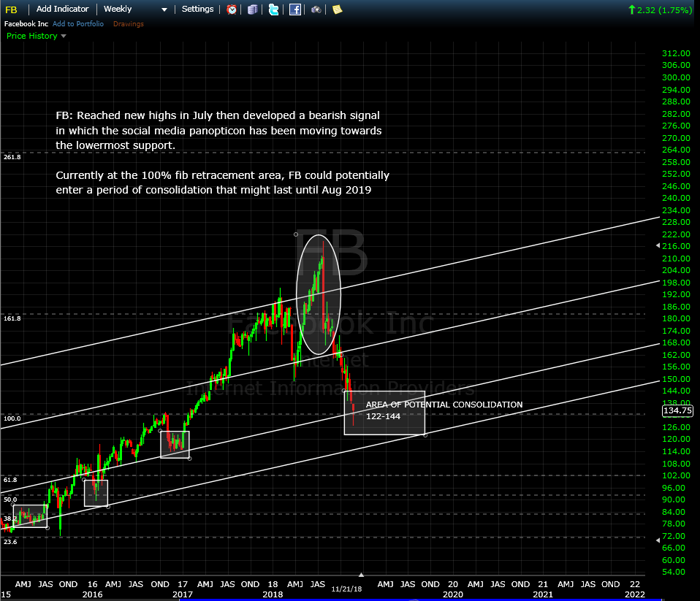Open the Drawings link
The width and height of the screenshot is (700, 601).
pyautogui.click(x=129, y=23)
